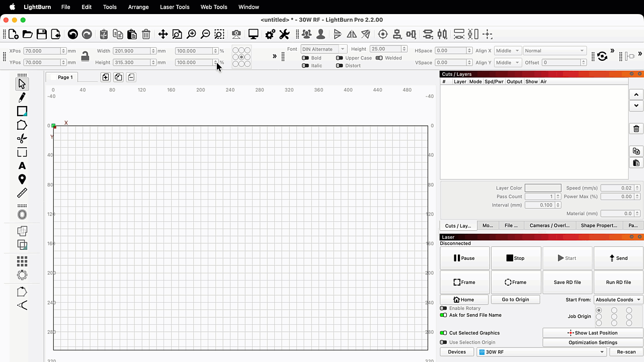
Task: Open the Grid Array tool
Action: click(22, 261)
